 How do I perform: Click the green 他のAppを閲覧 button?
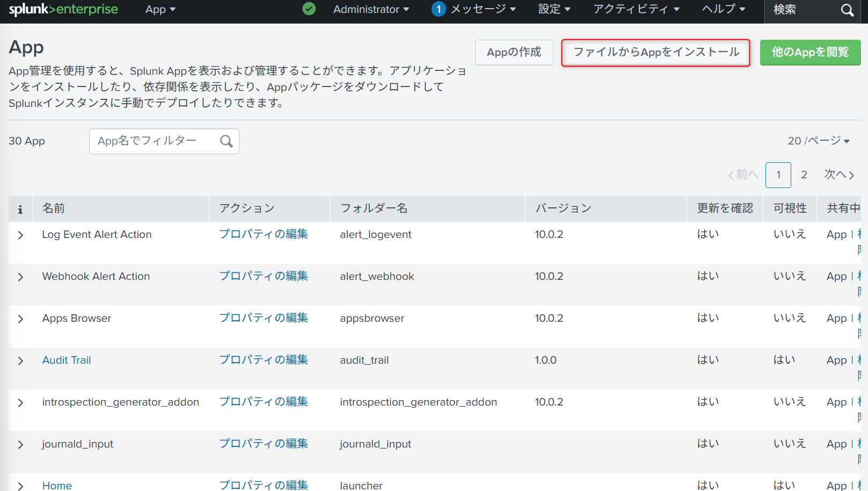coord(810,53)
